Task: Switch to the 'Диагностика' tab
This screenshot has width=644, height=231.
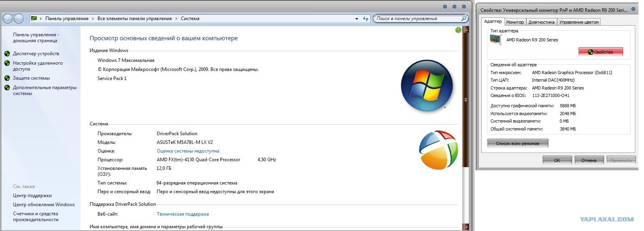Action: point(541,22)
